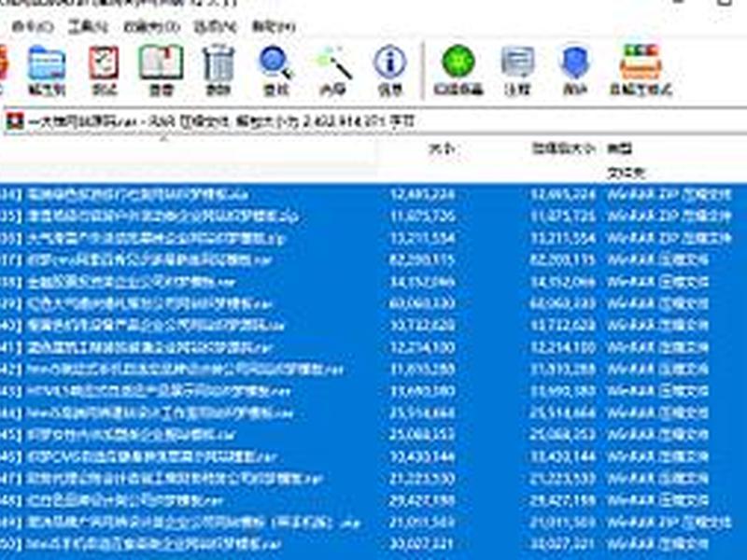Select the HTML5 rar file row numbered 43
747x560 pixels.
coord(373,391)
